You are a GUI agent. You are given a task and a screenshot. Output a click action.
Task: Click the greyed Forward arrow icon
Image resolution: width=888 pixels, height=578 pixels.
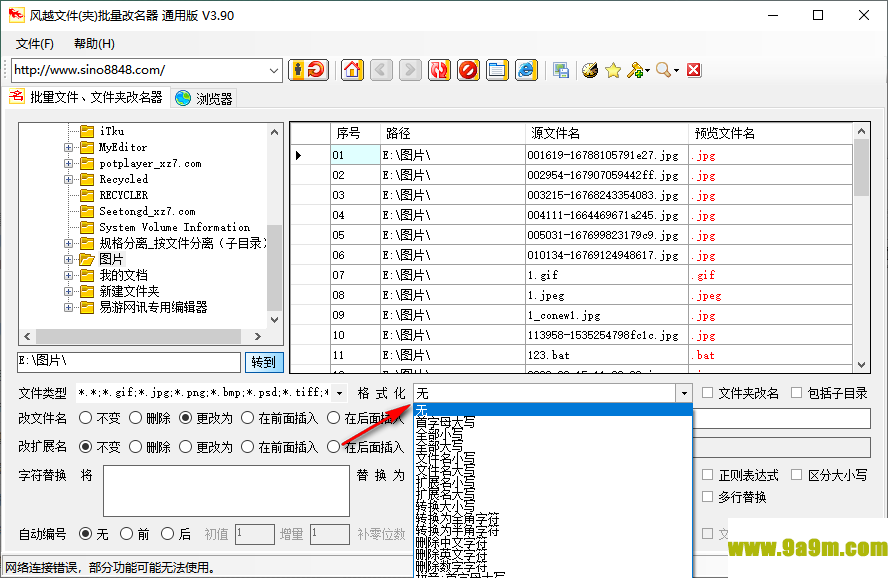(x=410, y=70)
